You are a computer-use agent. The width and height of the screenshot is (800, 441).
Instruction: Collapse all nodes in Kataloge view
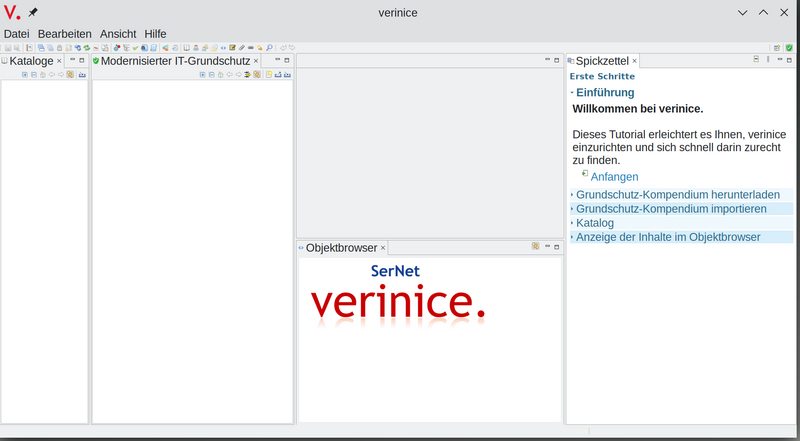click(34, 75)
